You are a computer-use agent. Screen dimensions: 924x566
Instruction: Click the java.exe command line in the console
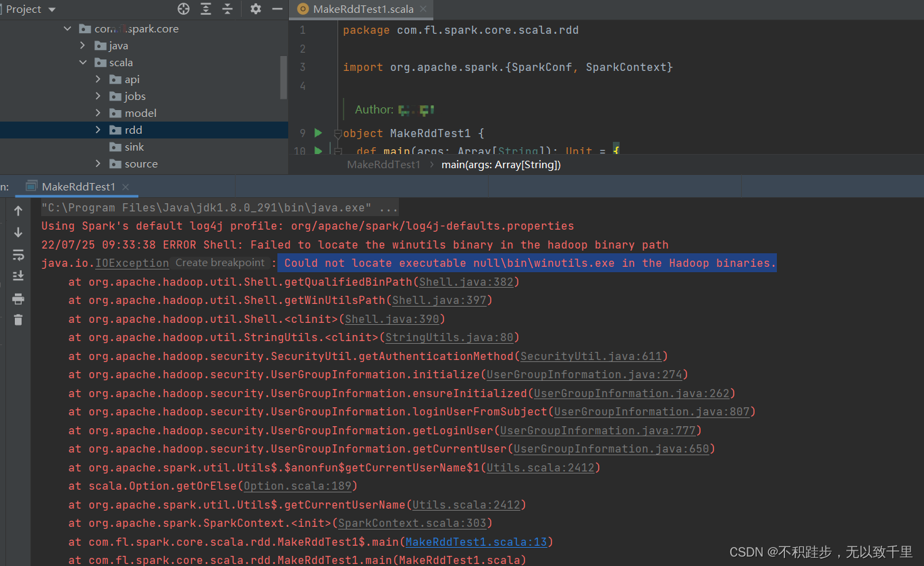(x=219, y=207)
